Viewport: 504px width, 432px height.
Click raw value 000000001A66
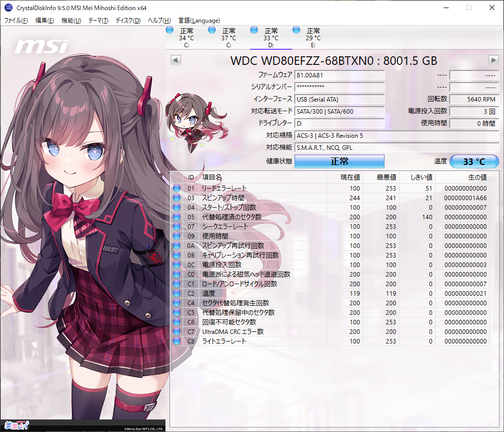(x=465, y=198)
